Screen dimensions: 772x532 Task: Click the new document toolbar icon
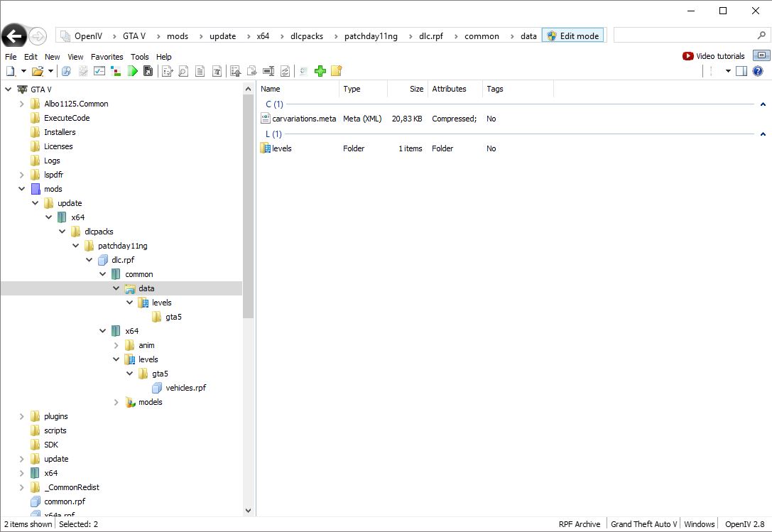coord(11,71)
